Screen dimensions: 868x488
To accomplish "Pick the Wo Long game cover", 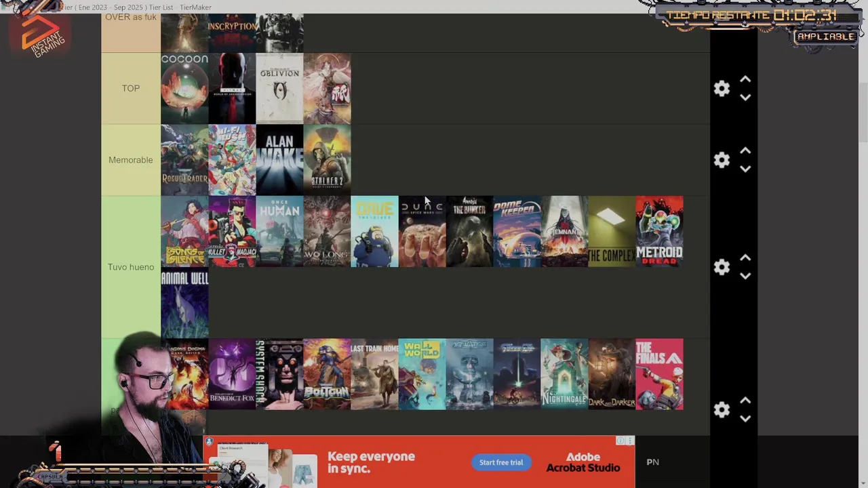I will click(327, 231).
